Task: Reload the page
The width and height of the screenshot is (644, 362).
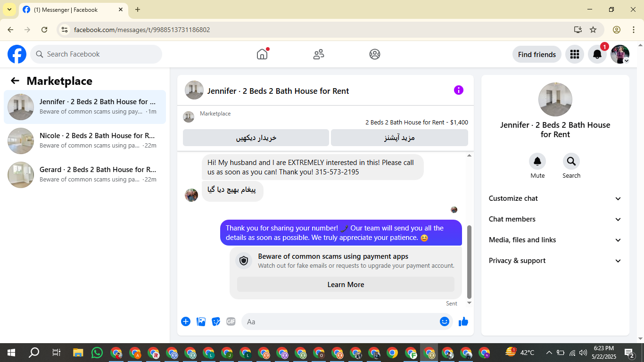Action: coord(44,30)
